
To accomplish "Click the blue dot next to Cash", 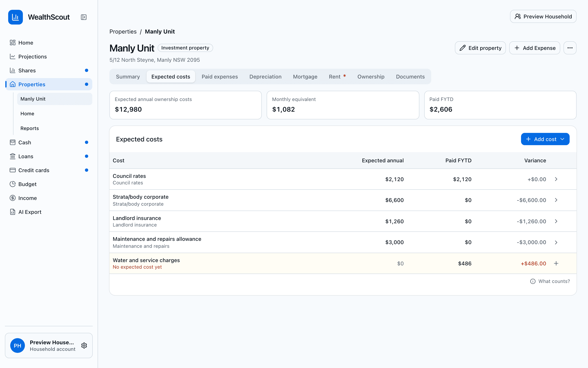I will point(87,142).
